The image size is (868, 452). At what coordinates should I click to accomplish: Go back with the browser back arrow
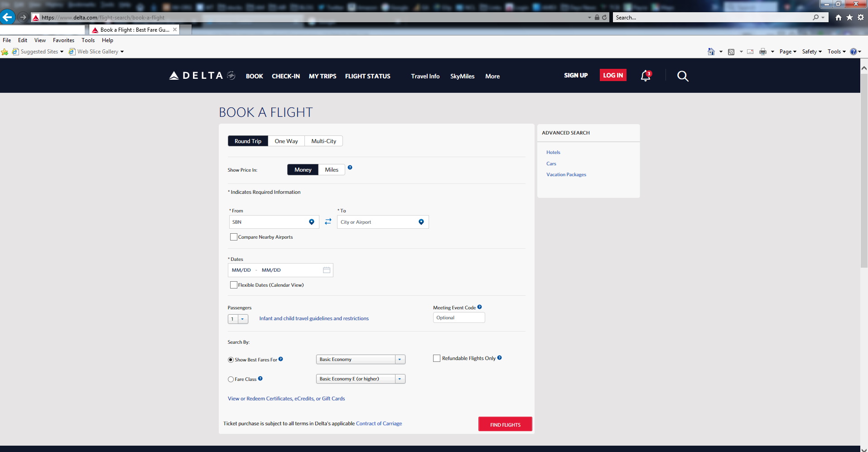[x=8, y=17]
